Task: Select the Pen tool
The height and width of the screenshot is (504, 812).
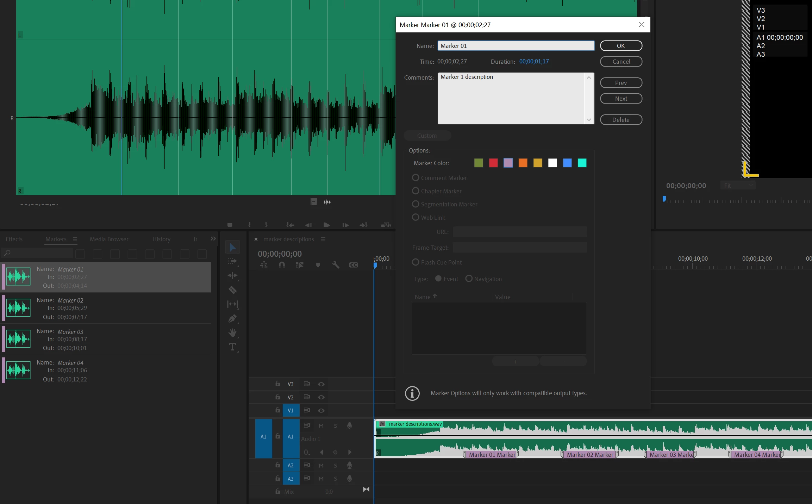Action: [232, 319]
